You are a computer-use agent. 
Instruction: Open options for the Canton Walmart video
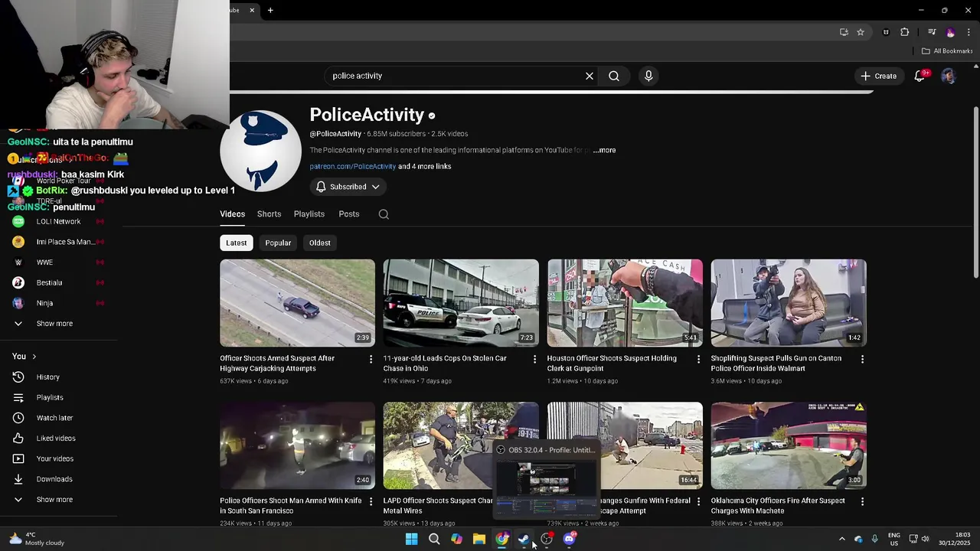pos(862,359)
